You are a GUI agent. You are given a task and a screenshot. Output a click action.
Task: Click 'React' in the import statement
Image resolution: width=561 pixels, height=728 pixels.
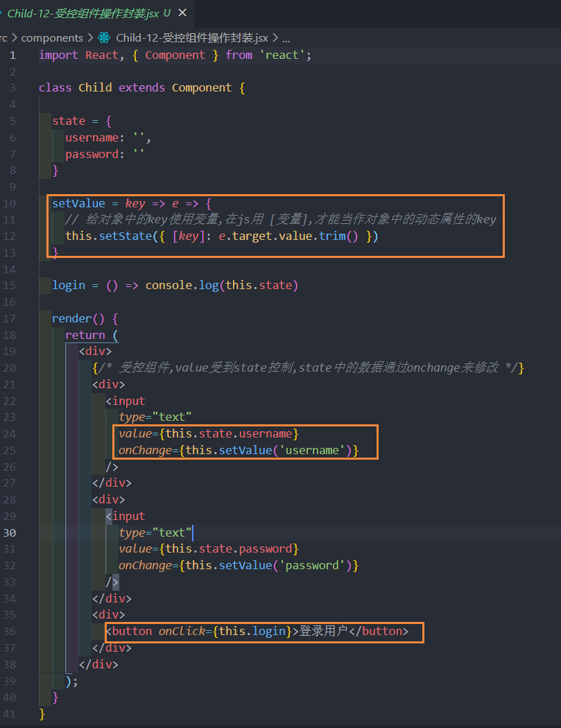pos(102,55)
